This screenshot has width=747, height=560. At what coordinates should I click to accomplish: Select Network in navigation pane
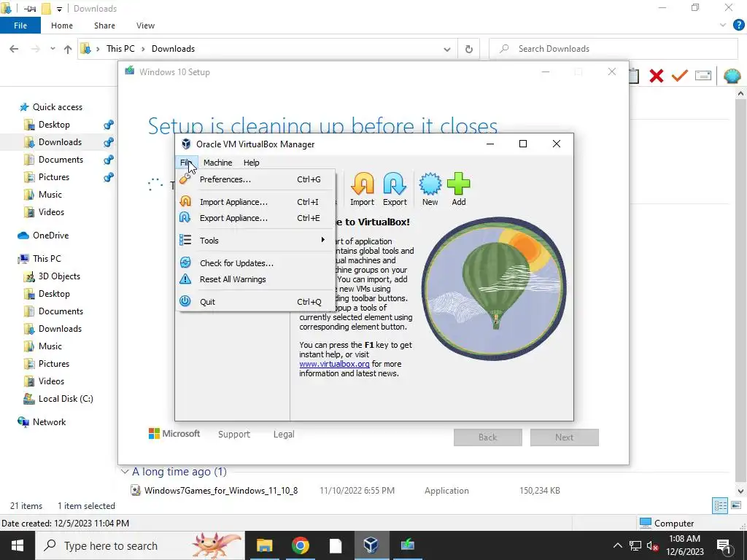[49, 422]
